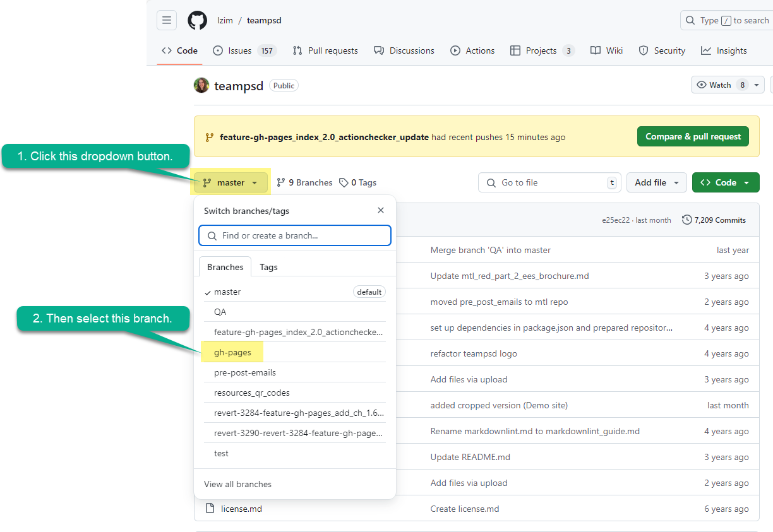Screen dimensions: 773x532
Task: Open the Actions tab
Action: (472, 50)
